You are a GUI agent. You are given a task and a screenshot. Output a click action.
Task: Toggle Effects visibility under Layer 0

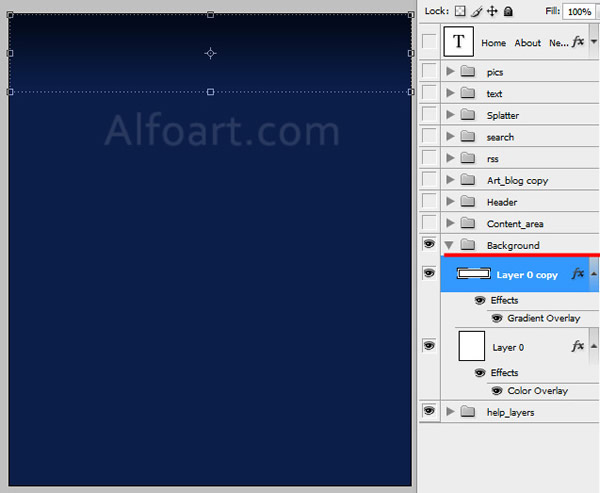[480, 372]
